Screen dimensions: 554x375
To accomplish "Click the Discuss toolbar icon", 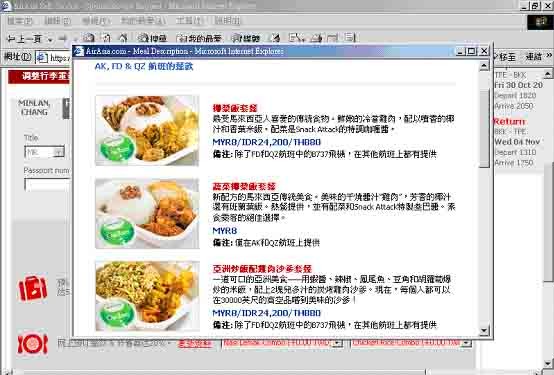I will 349,38.
